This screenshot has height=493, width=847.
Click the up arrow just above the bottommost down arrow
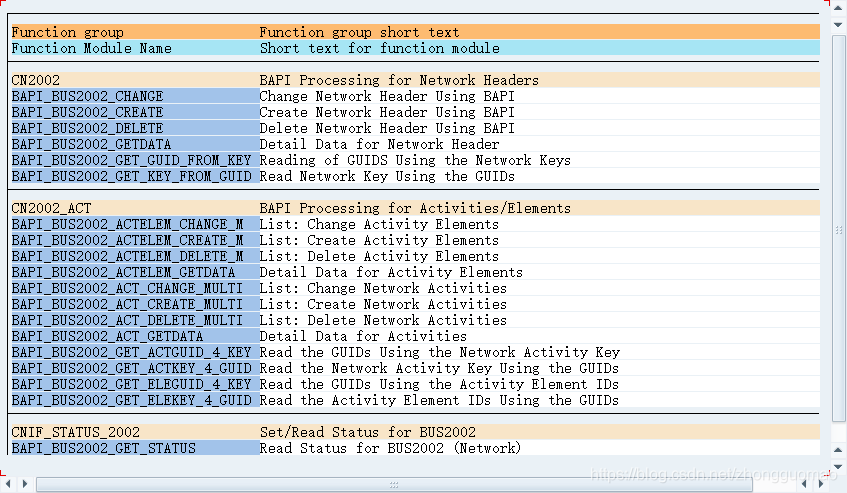tap(838, 450)
